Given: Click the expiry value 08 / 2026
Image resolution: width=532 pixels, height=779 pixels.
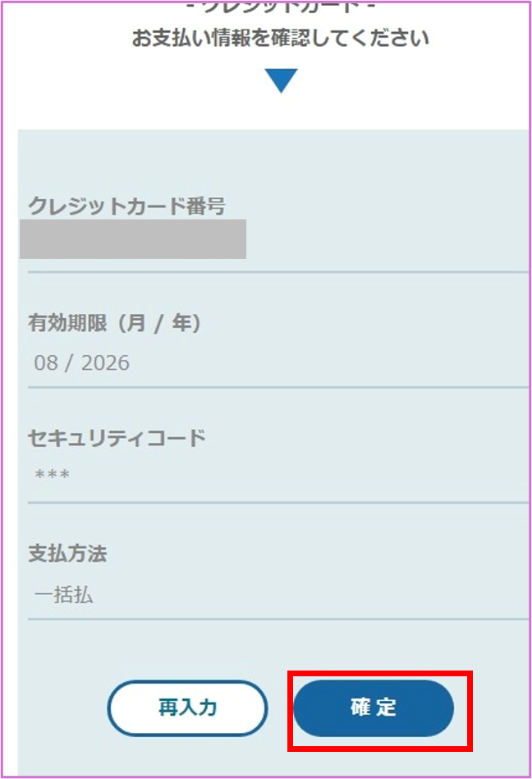Looking at the screenshot, I should pos(82,363).
